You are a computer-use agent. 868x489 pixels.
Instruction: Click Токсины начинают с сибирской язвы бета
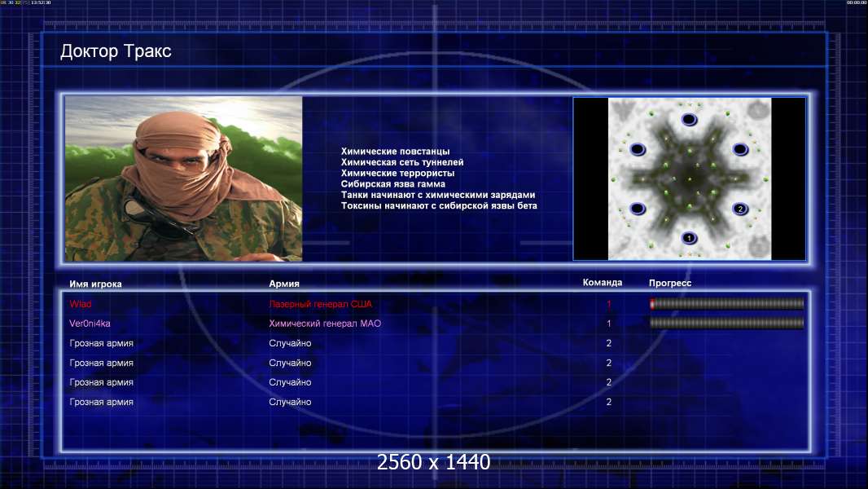pos(439,205)
